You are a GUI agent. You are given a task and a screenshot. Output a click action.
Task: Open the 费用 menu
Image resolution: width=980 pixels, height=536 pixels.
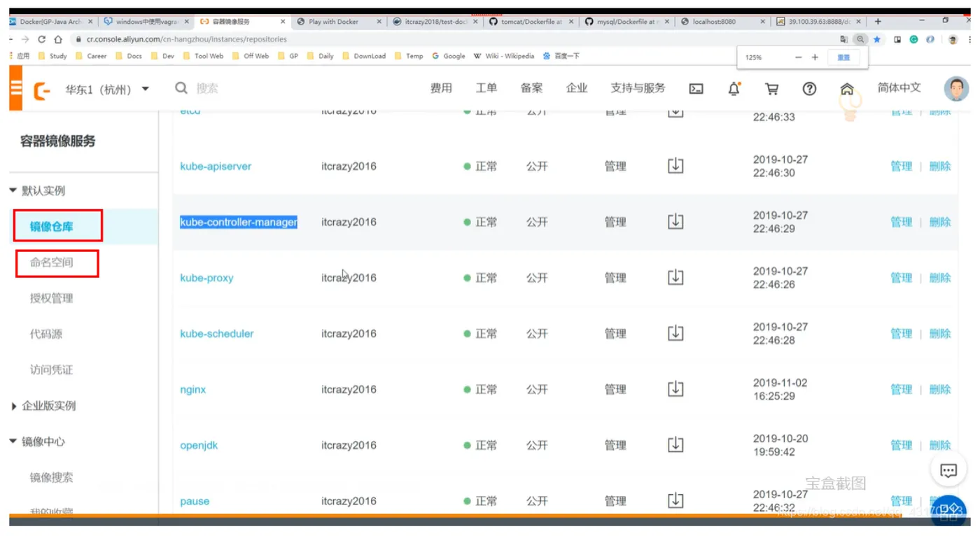pos(441,88)
